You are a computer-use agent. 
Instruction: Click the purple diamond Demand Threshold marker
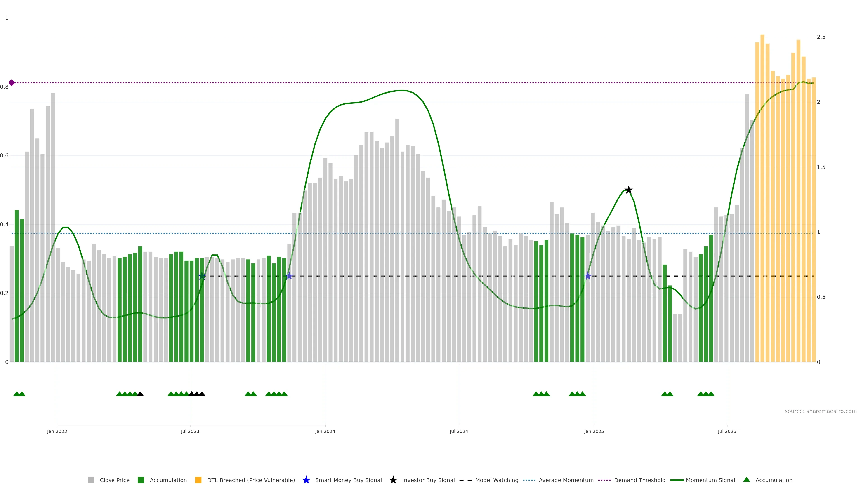pos(12,82)
